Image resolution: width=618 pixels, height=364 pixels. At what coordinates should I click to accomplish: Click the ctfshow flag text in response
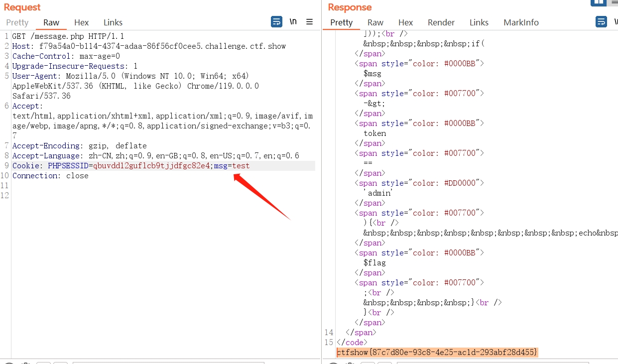437,352
